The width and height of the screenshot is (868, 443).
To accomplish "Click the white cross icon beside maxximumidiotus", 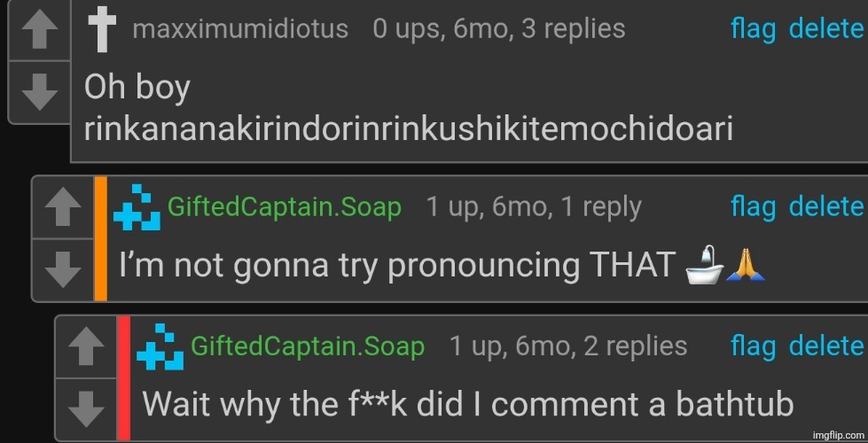I will click(102, 32).
